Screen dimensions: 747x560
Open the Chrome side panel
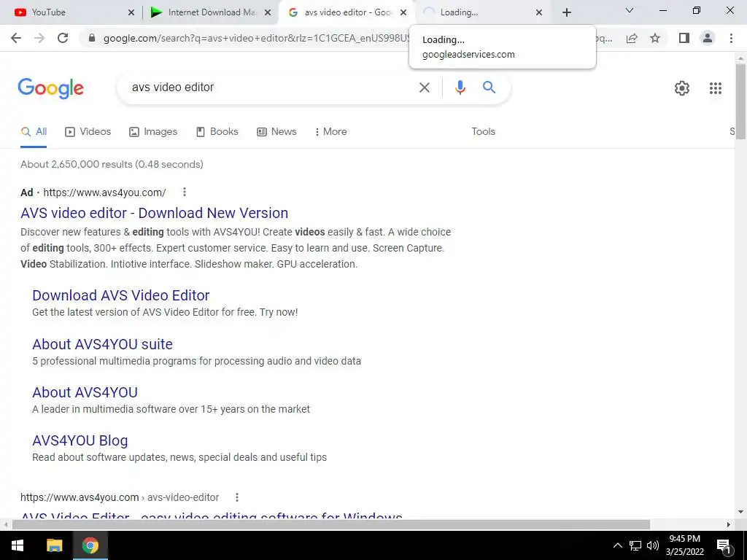point(684,38)
